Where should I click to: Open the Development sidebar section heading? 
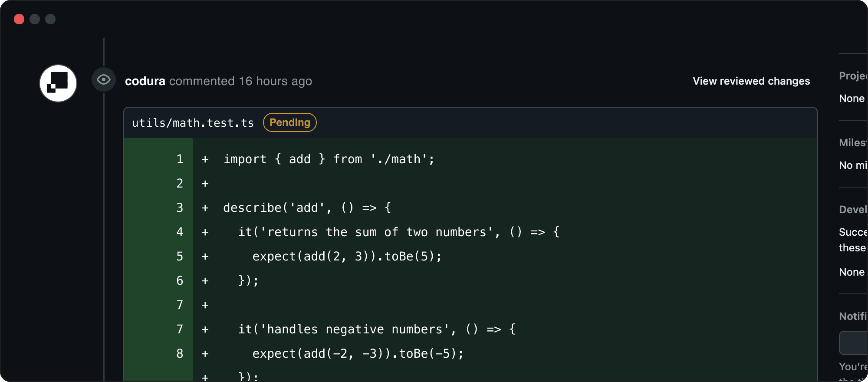[x=853, y=210]
